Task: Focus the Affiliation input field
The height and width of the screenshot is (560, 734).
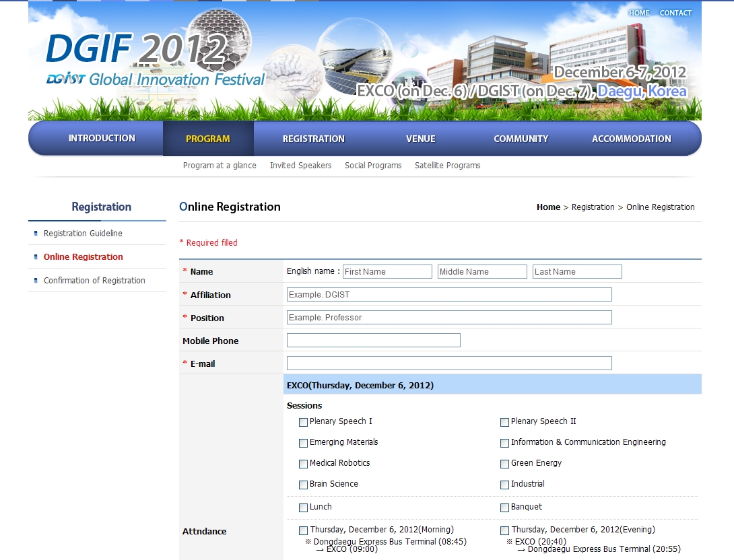Action: coord(449,294)
